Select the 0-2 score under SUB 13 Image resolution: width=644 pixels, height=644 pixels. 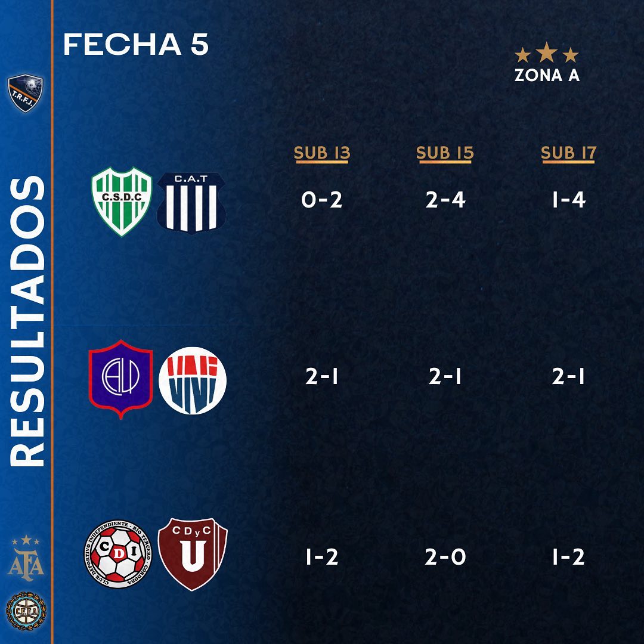point(322,200)
